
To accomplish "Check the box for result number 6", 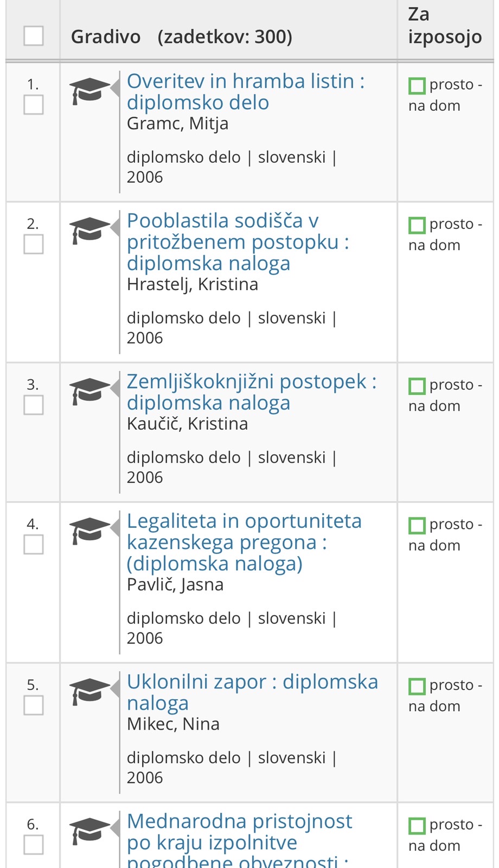I will (x=34, y=845).
